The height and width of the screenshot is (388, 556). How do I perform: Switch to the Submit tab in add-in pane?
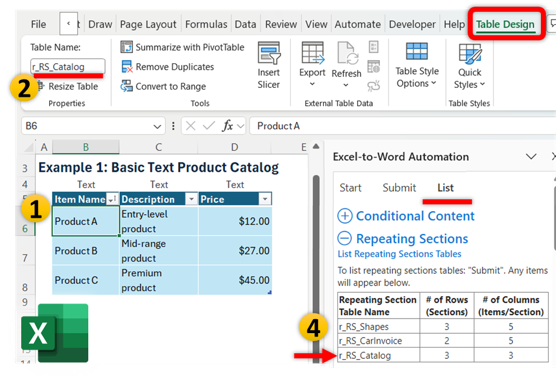(x=399, y=188)
